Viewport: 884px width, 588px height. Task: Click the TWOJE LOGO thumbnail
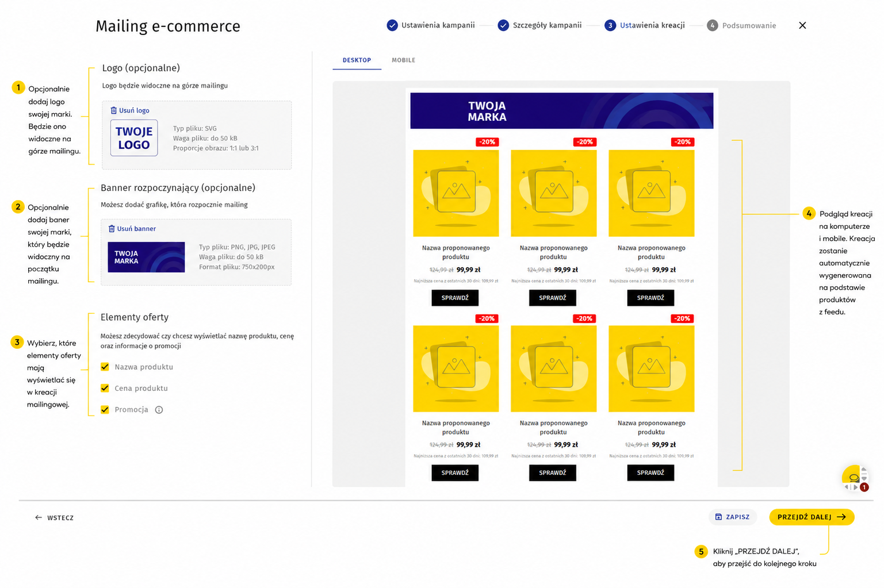pos(134,138)
